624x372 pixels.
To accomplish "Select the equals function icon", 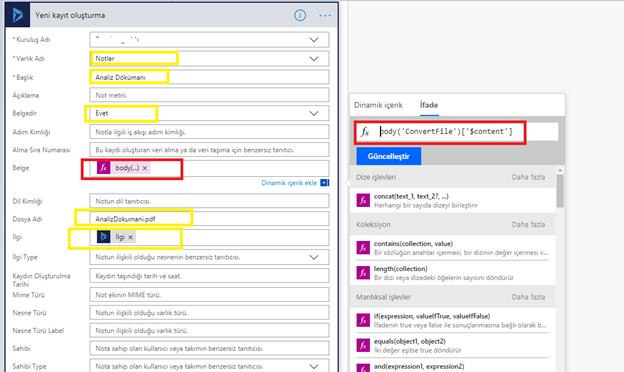I will coord(363,345).
